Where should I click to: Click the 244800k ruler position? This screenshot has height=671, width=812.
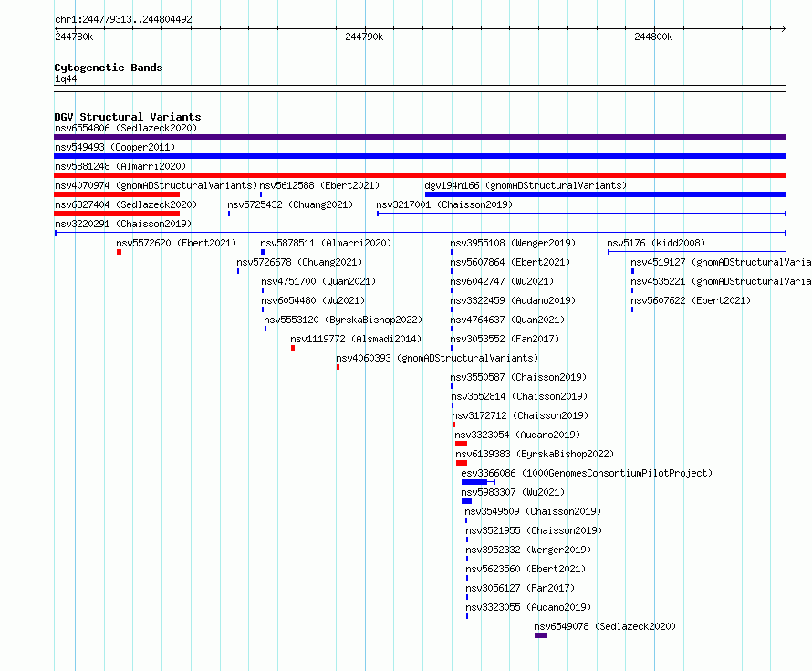pyautogui.click(x=653, y=37)
